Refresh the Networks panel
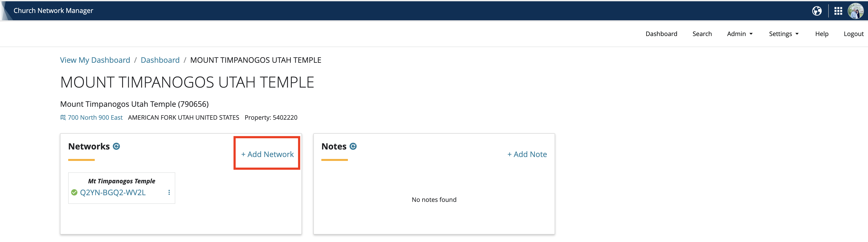Viewport: 868px width, 242px height. coord(116,146)
